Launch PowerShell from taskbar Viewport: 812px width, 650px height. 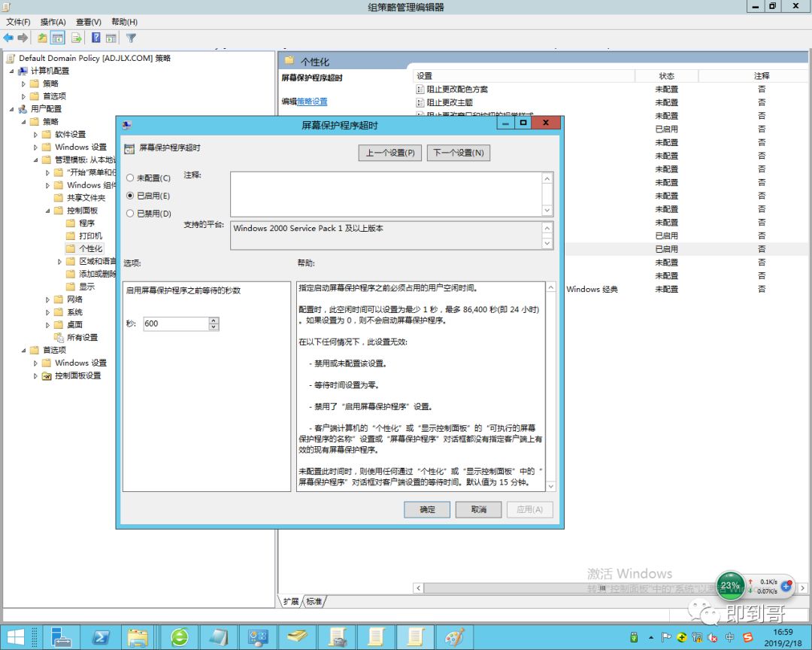[101, 637]
